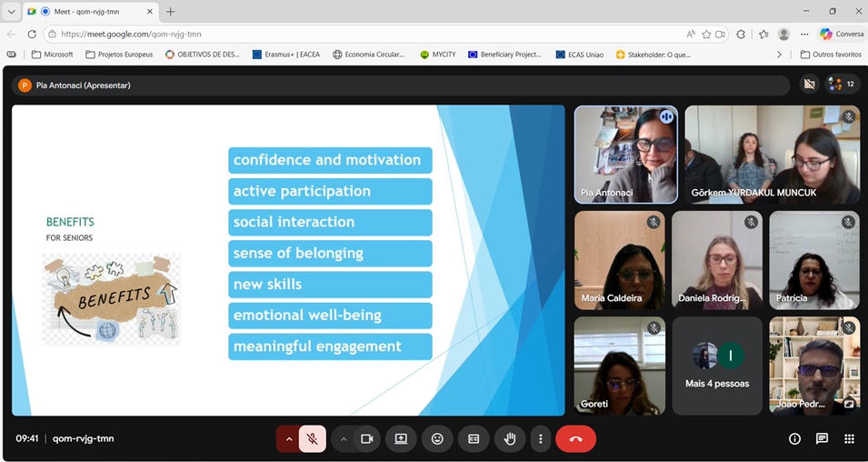
Task: Open the Erasmus+ | EACEA bookmark
Action: [x=285, y=55]
